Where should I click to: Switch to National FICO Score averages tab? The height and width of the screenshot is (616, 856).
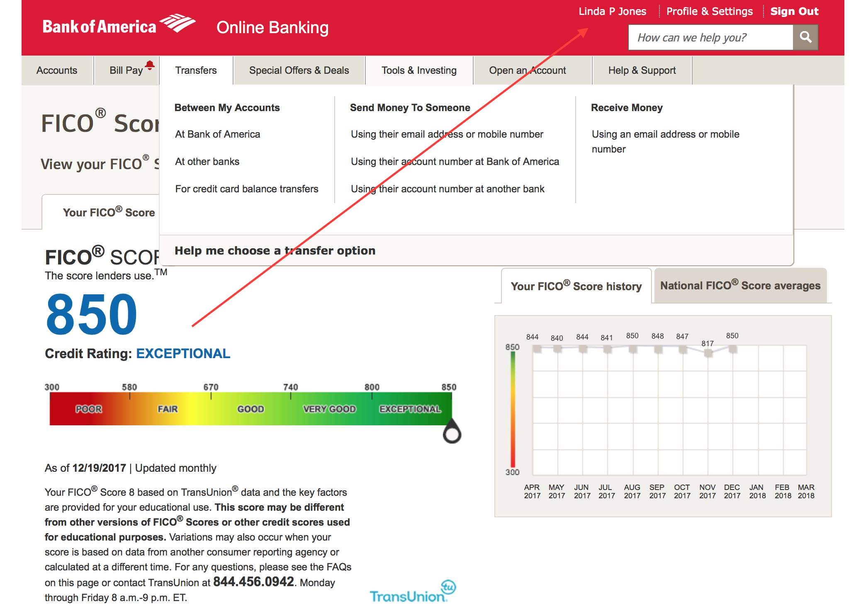tap(740, 285)
